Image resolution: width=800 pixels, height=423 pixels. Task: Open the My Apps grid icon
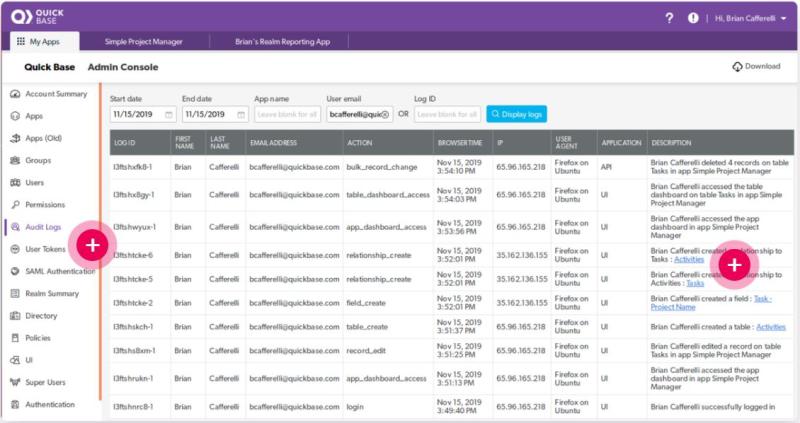coord(20,41)
